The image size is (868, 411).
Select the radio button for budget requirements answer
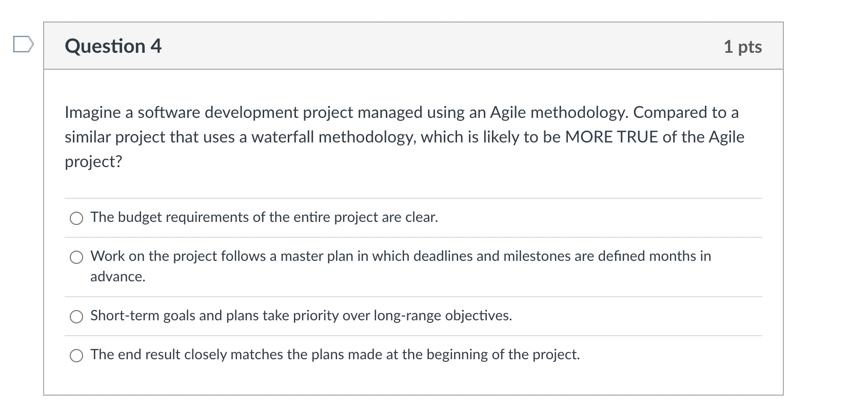[x=76, y=218]
